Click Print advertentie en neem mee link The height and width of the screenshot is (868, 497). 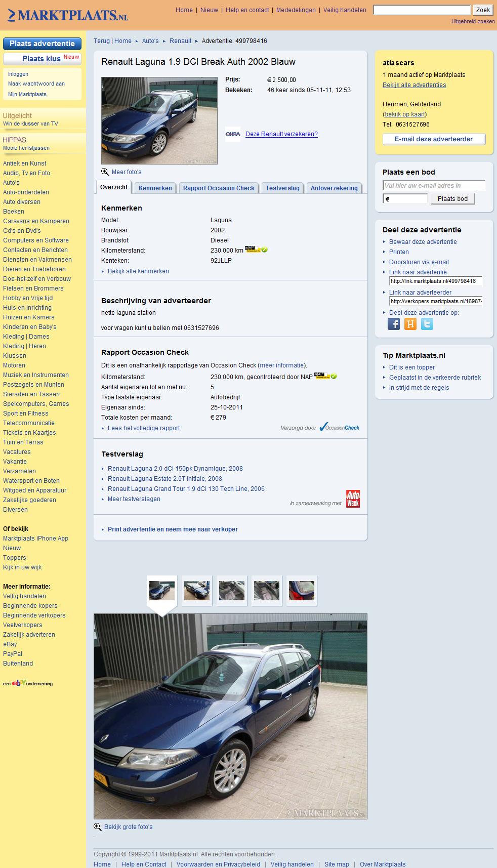[173, 529]
